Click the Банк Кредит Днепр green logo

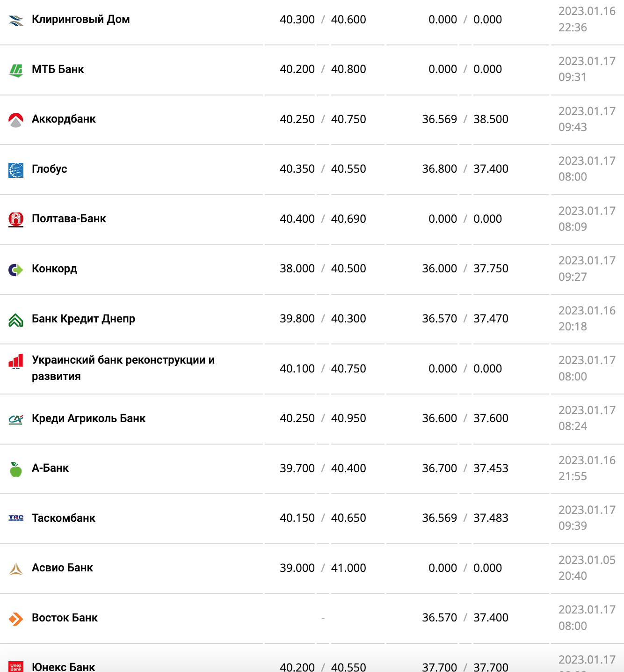16,320
